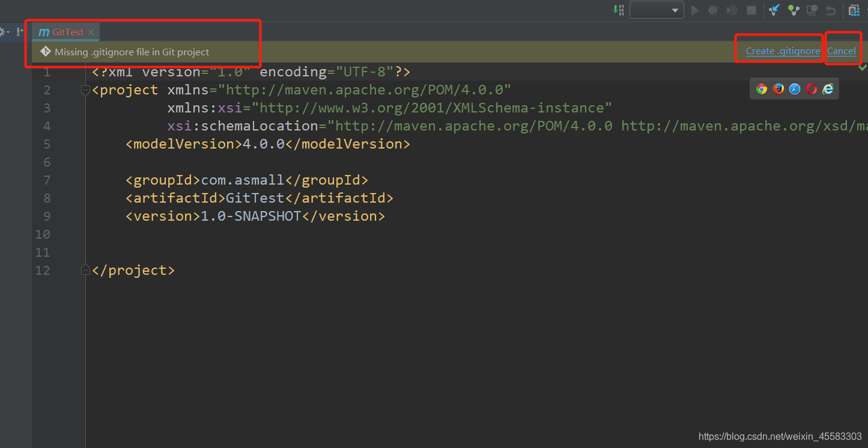Click the Revert undo arrow icon
The image size is (868, 448).
[x=831, y=10]
